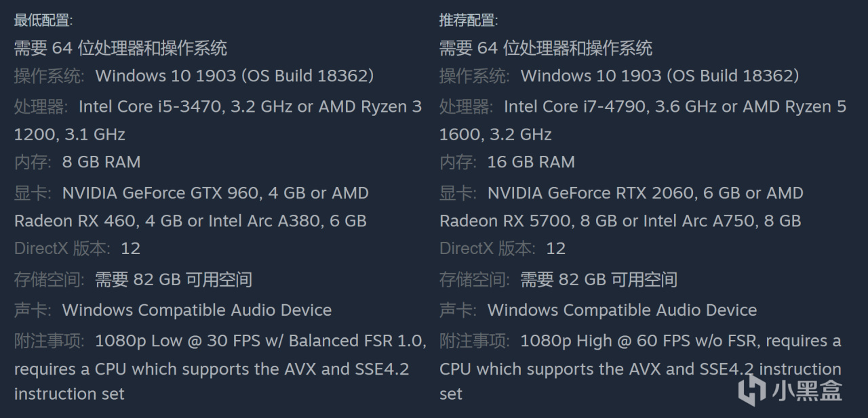Click the 推荐配置 heading

tap(468, 20)
